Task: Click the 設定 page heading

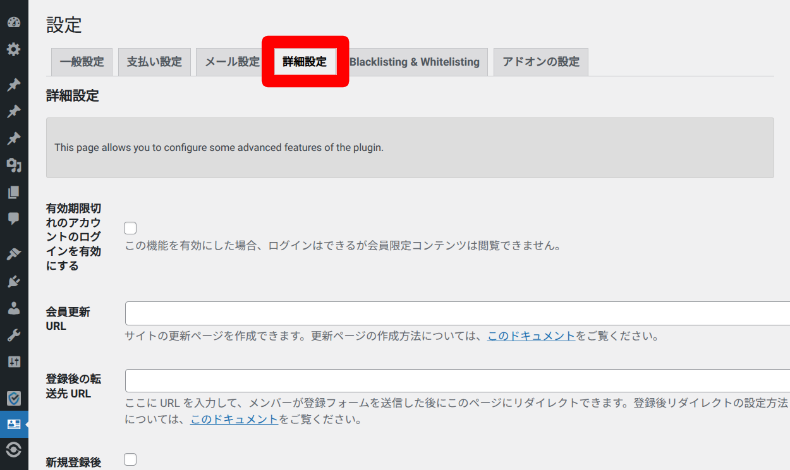Action: 64,25
